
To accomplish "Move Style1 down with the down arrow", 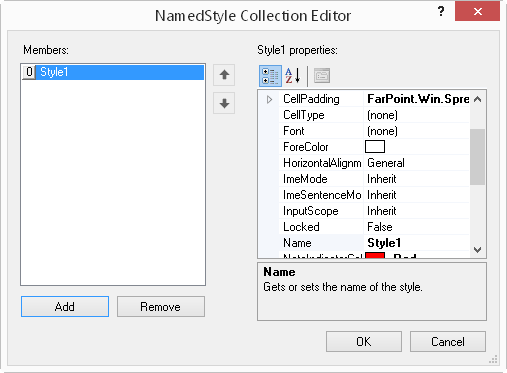I will click(x=224, y=103).
